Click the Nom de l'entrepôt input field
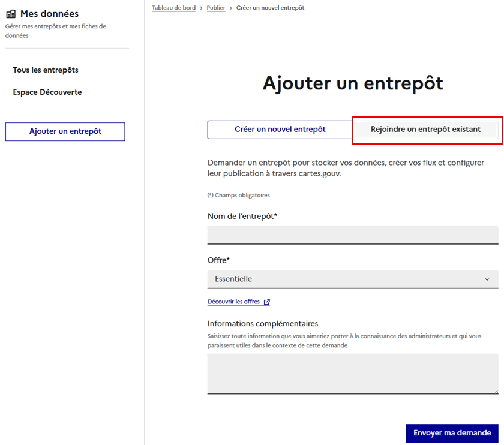Screen dimensions: 504x445 click(352, 234)
